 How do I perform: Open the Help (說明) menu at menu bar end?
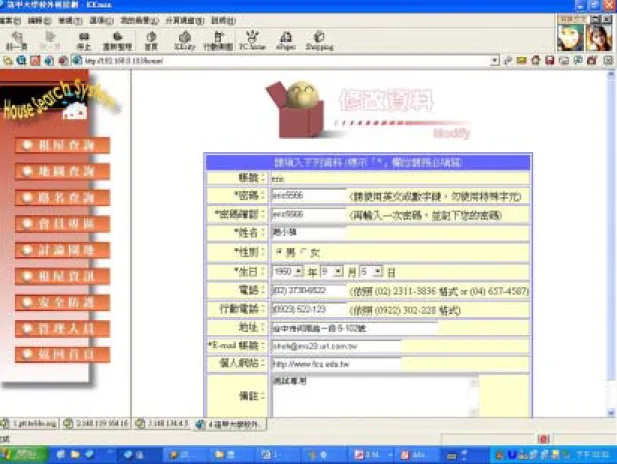pyautogui.click(x=224, y=20)
